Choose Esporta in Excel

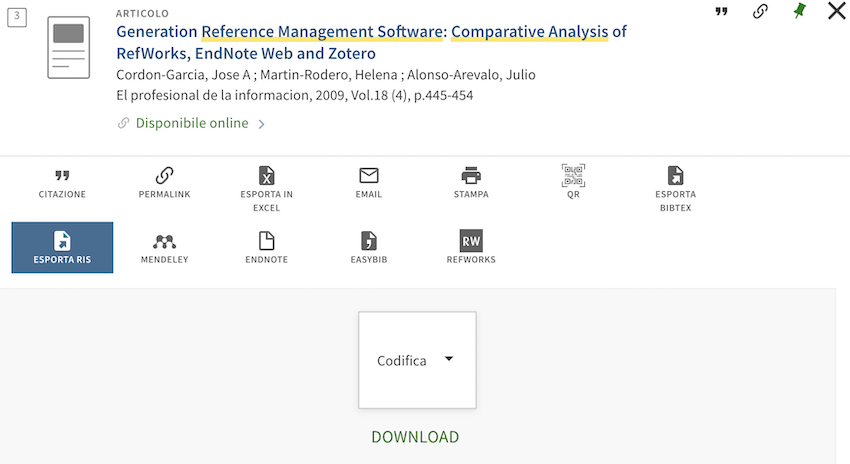(x=266, y=189)
